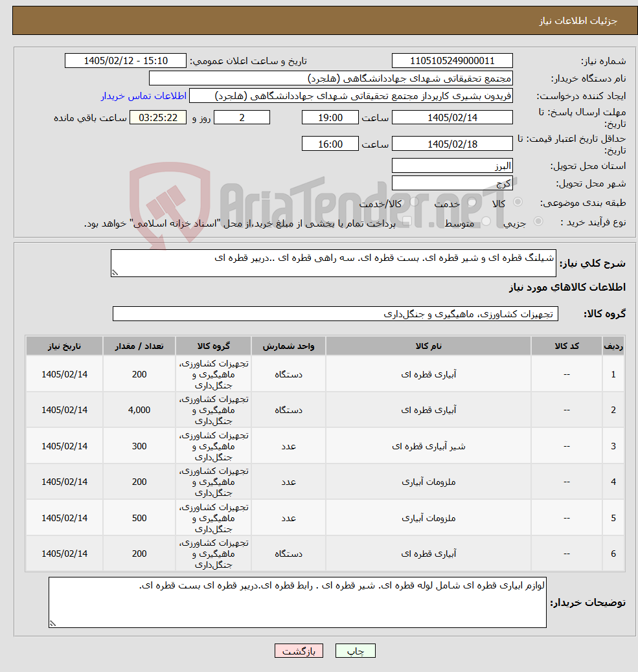Click آبیاری قطره ای name in row 6
Viewport: 638px width, 672px height.
pyautogui.click(x=428, y=554)
